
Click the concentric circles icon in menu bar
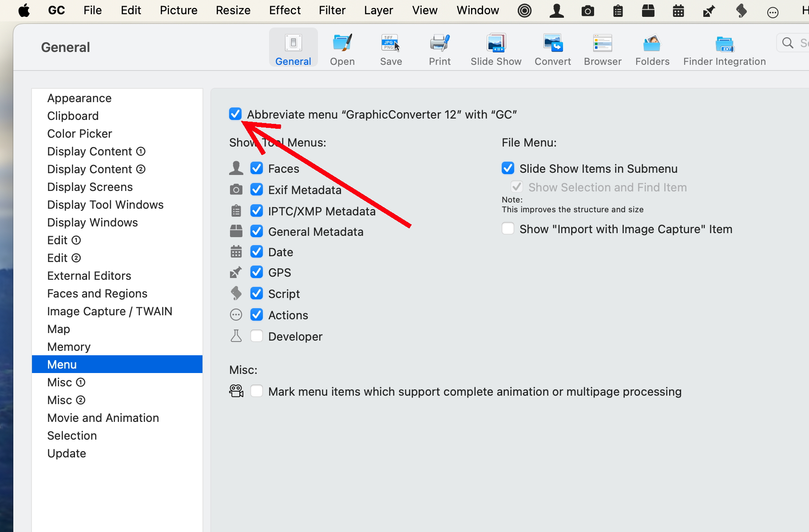524,11
